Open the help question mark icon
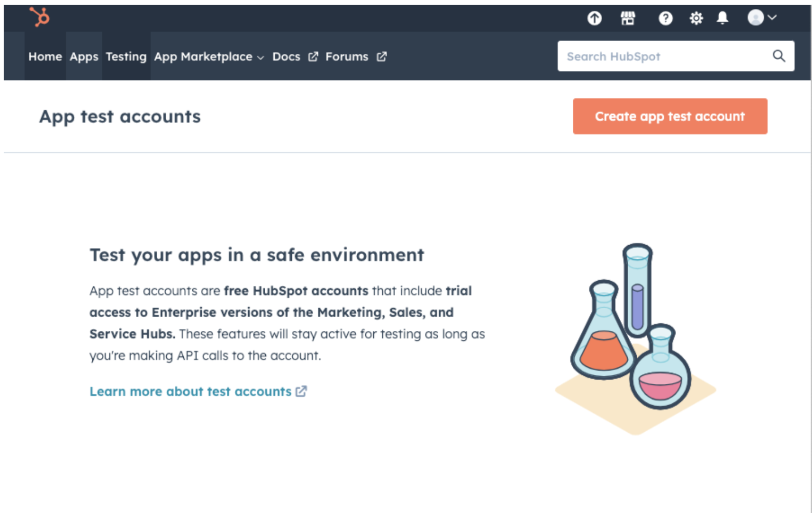Screen dimensions: 812x530 coord(665,18)
